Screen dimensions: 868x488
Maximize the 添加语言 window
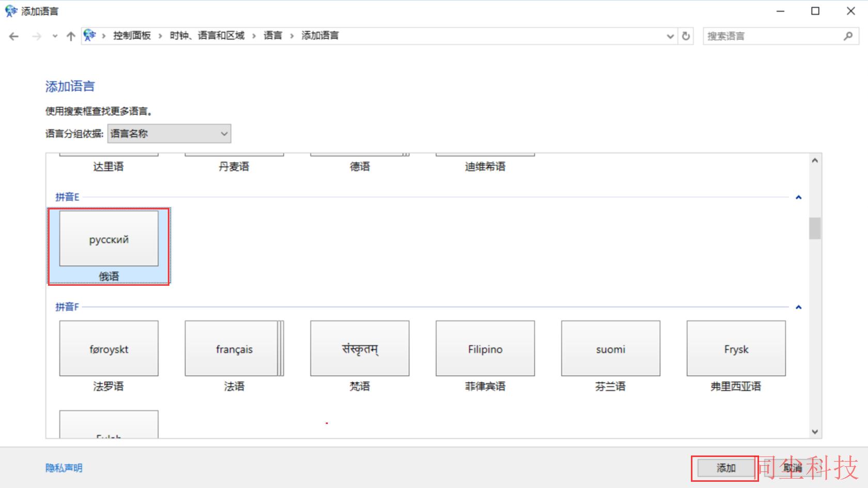coord(815,11)
